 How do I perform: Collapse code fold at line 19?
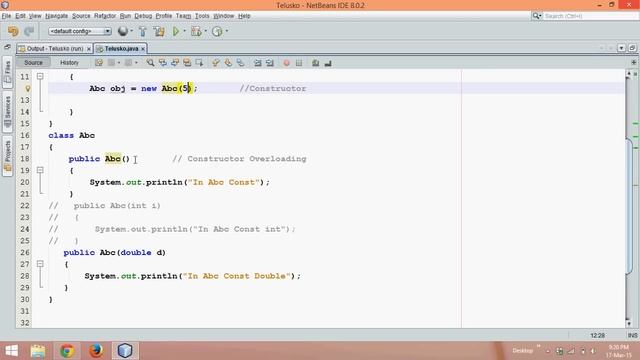40,170
